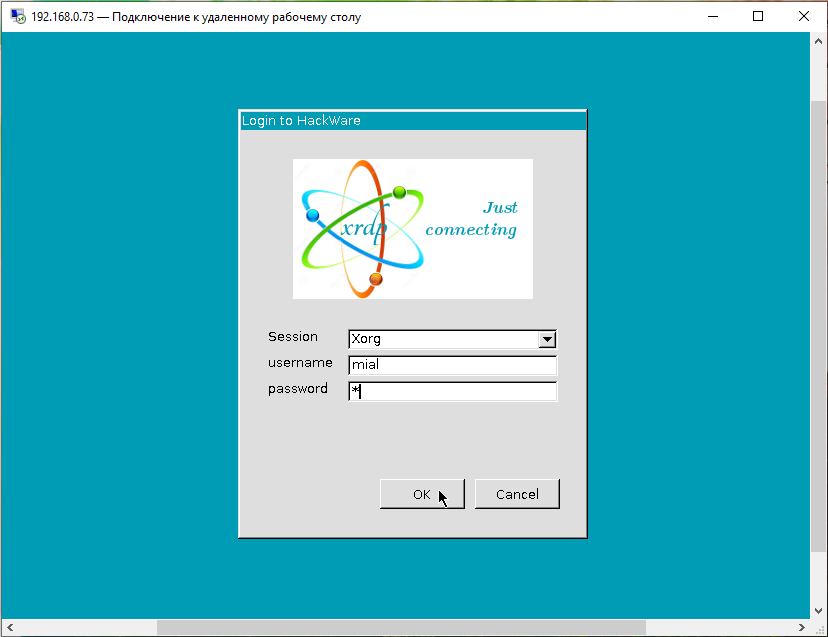Open the Session dropdown arrow
Image resolution: width=828 pixels, height=637 pixels.
pos(547,339)
